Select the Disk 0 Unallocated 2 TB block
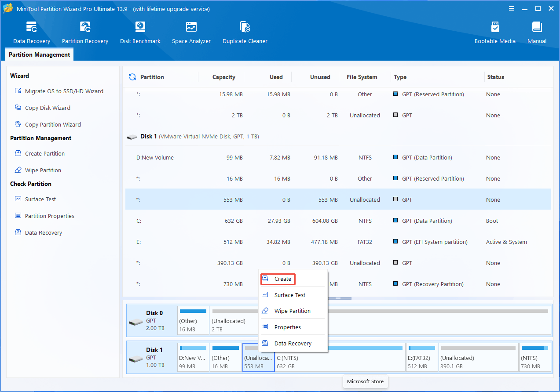560x392 pixels. tap(381, 321)
